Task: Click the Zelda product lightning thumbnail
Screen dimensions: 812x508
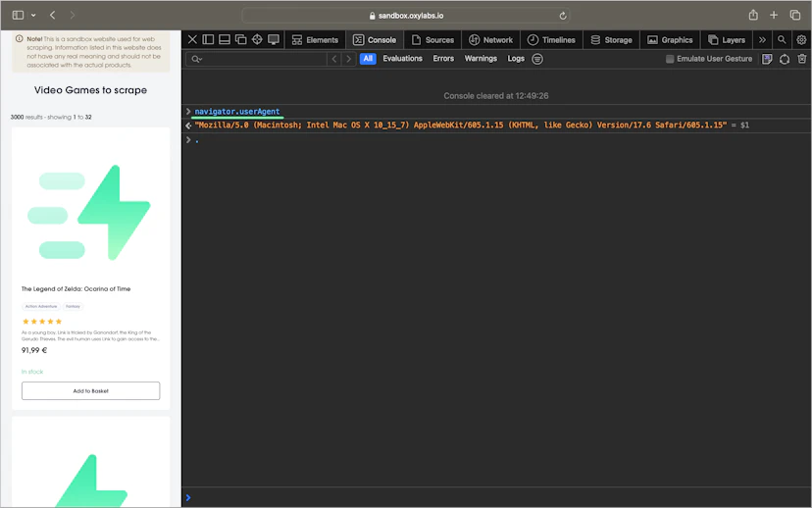Action: tap(90, 213)
